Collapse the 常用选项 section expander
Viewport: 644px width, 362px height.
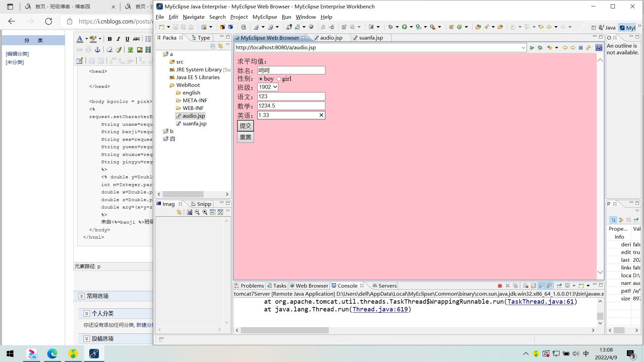[82, 296]
